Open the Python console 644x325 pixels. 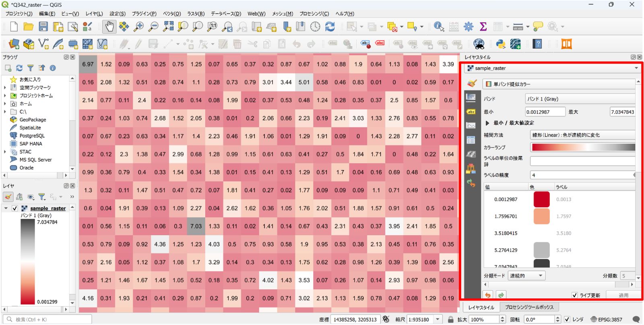501,44
